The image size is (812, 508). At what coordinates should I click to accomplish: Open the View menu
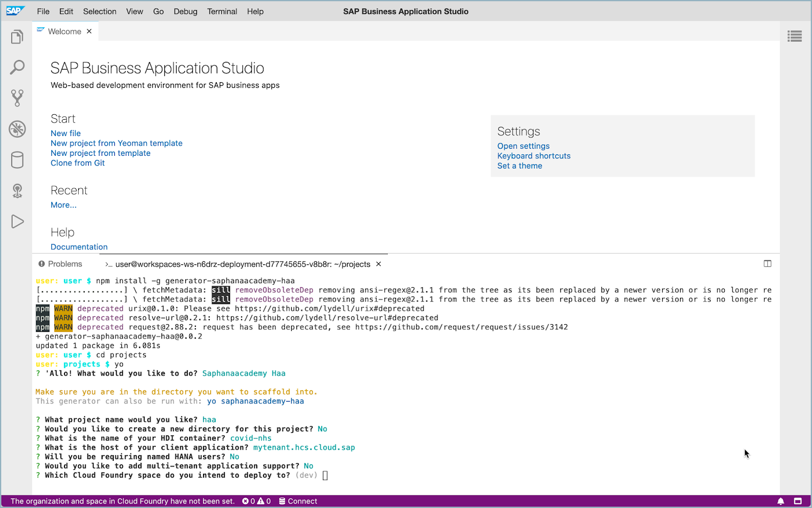(134, 11)
